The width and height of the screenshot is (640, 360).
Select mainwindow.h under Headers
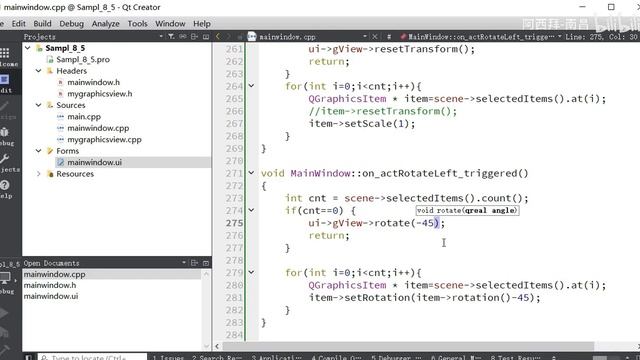93,82
